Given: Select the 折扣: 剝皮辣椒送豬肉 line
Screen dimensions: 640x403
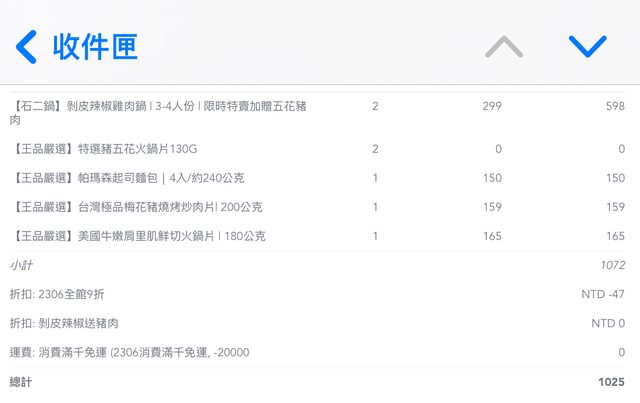Looking at the screenshot, I should 65,323.
